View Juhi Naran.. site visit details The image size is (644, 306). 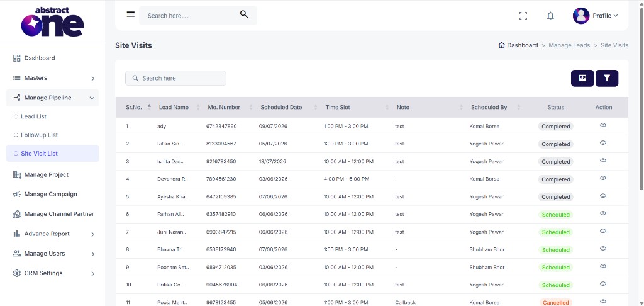coord(603,230)
